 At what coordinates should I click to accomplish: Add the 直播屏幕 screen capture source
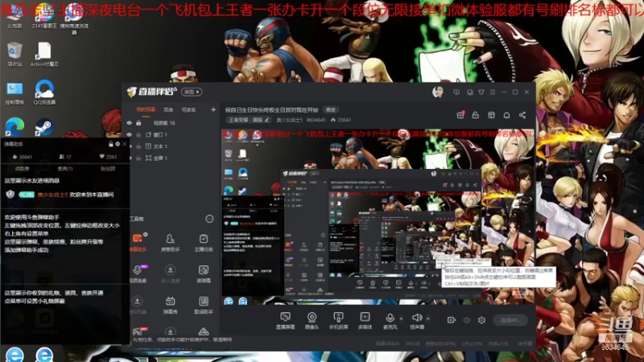pos(285,320)
